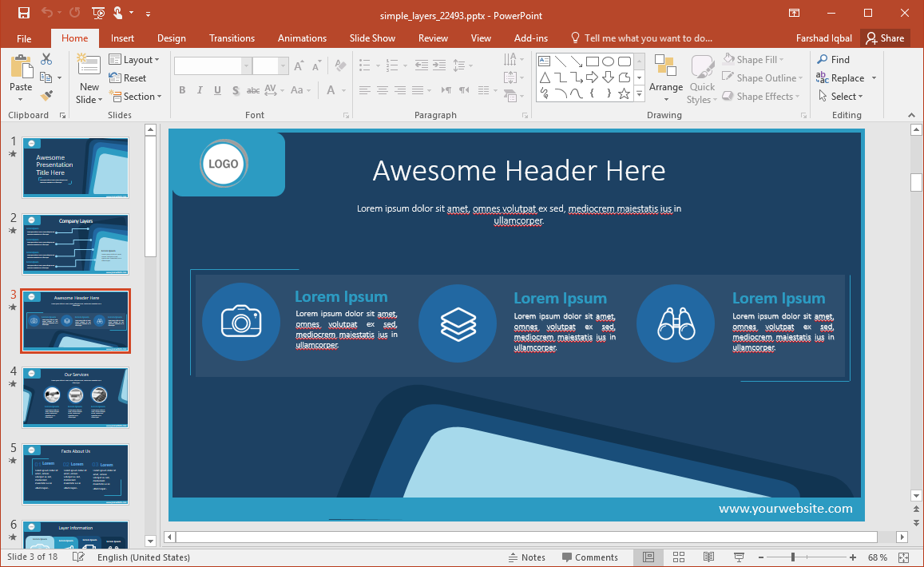
Task: Toggle Italic formatting
Action: pos(200,90)
